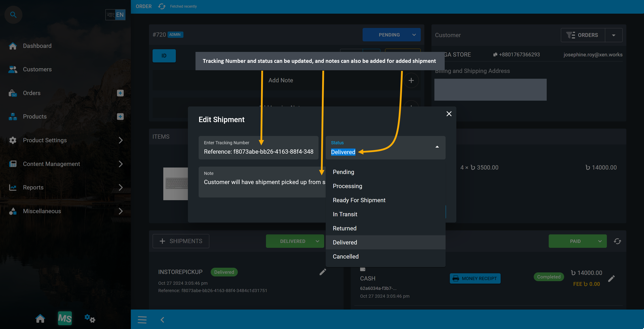Click the Add Note plus button
Viewport: 644px width, 329px height.
(411, 80)
